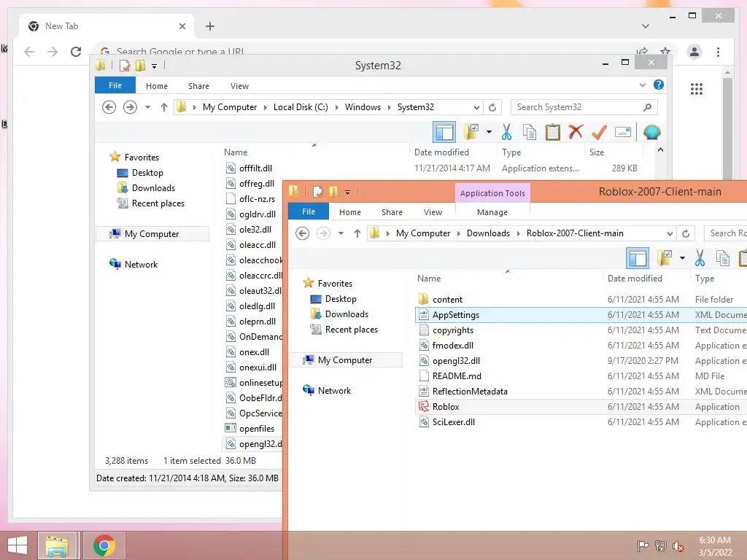This screenshot has height=560, width=747.
Task: Select Network in System32 navigation pane
Action: pos(134,264)
